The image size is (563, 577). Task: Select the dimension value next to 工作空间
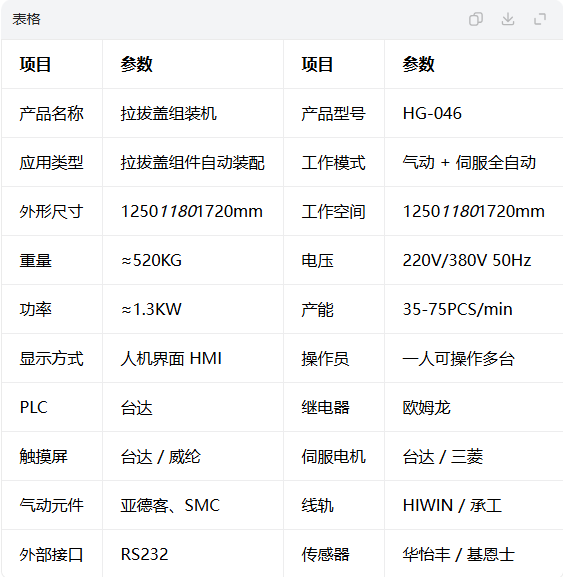click(474, 212)
